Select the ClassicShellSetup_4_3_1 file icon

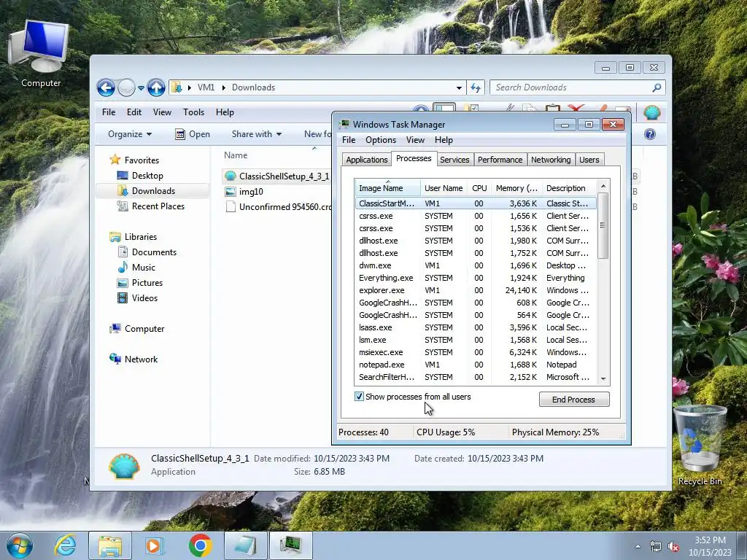231,176
